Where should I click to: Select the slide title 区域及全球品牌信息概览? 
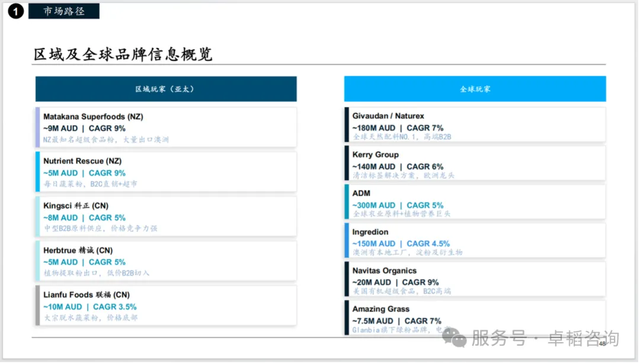123,54
